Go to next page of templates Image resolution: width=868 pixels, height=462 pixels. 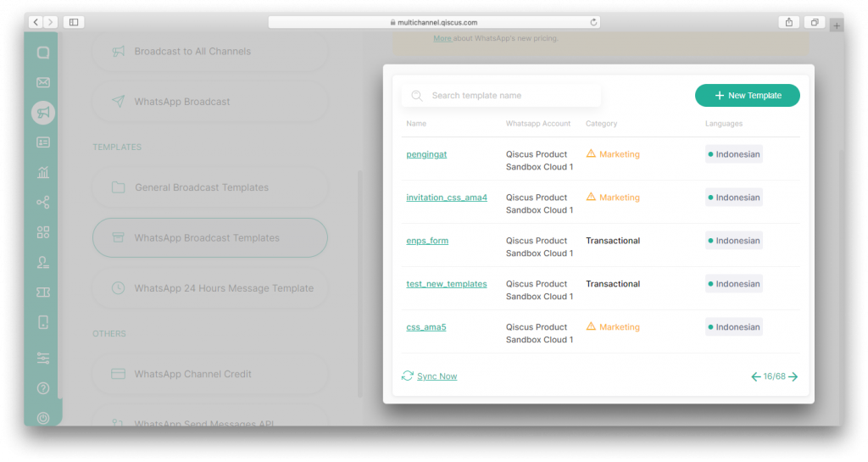pyautogui.click(x=793, y=377)
